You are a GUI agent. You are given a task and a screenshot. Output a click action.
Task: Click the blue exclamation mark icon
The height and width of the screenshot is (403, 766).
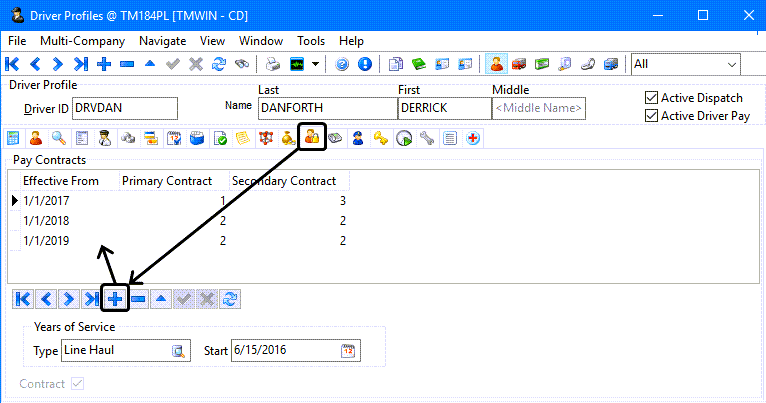tap(365, 64)
